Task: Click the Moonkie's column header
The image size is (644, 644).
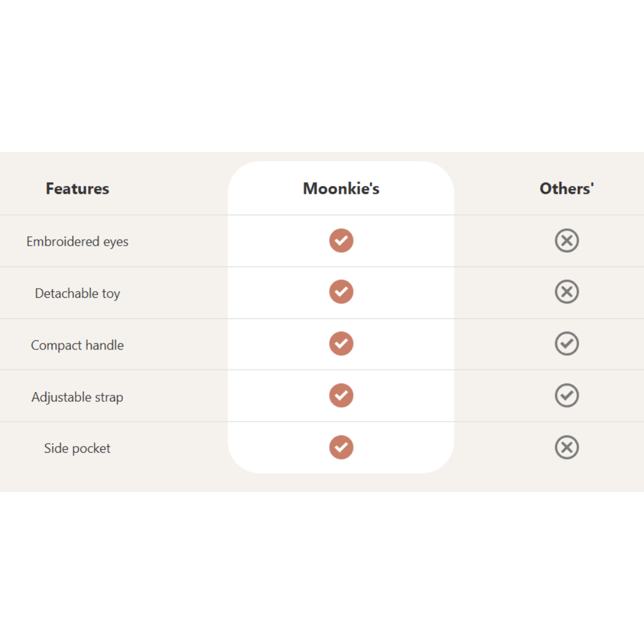Action: point(341,188)
